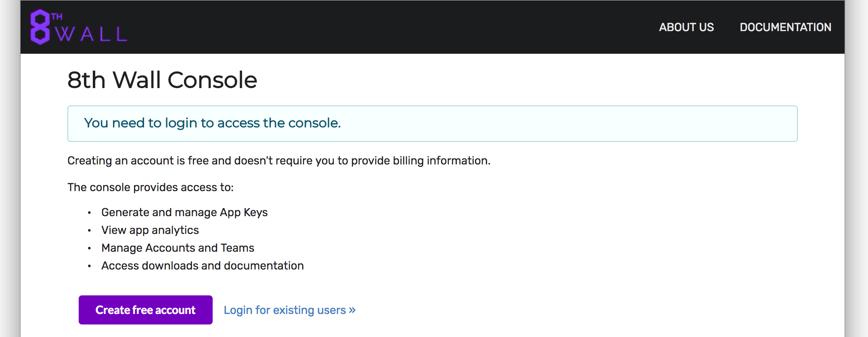The image size is (868, 337).
Task: Select the Manage Accounts and Teams item
Action: click(x=178, y=248)
